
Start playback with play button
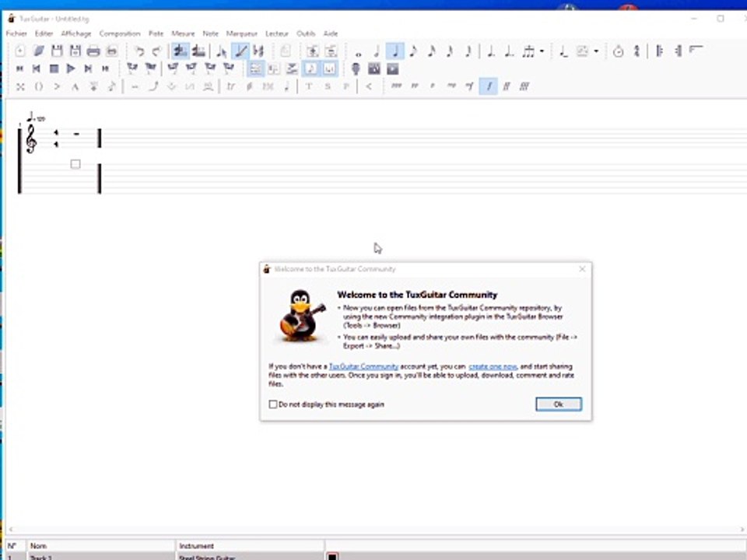[x=71, y=69]
